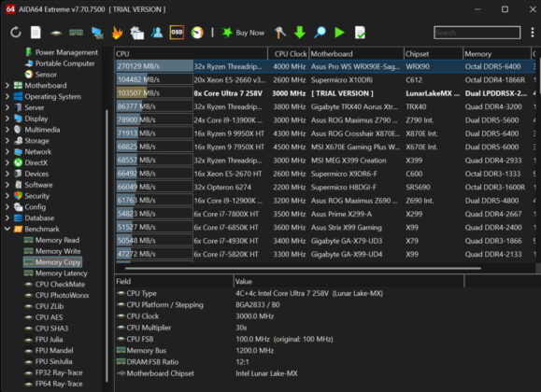This screenshot has width=541, height=392.
Task: Select the Core Ultra 7 258V result row
Action: 325,93
